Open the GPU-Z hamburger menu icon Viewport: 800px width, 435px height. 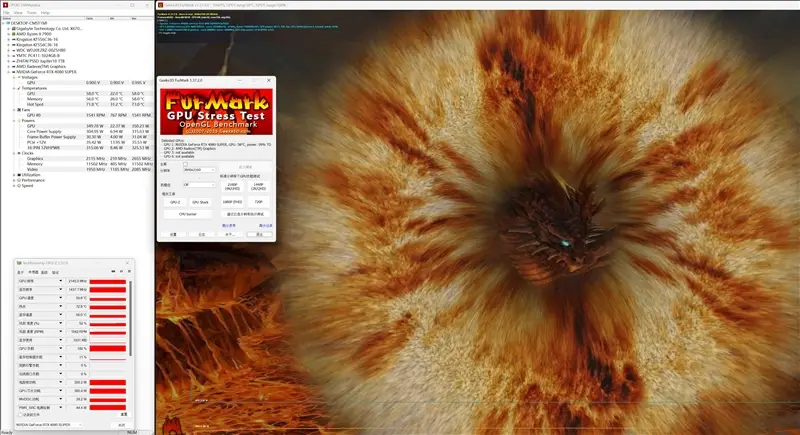pyautogui.click(x=129, y=272)
